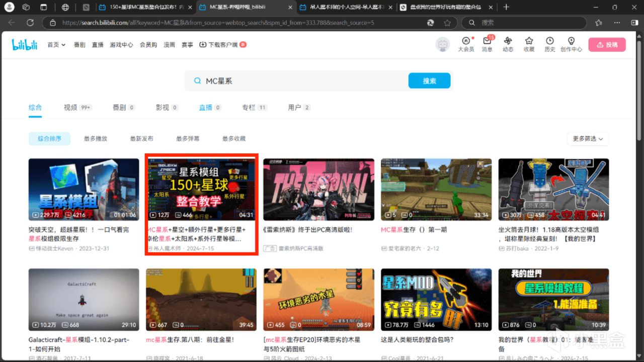
Task: Open the browser favorites list icon
Action: (599, 23)
